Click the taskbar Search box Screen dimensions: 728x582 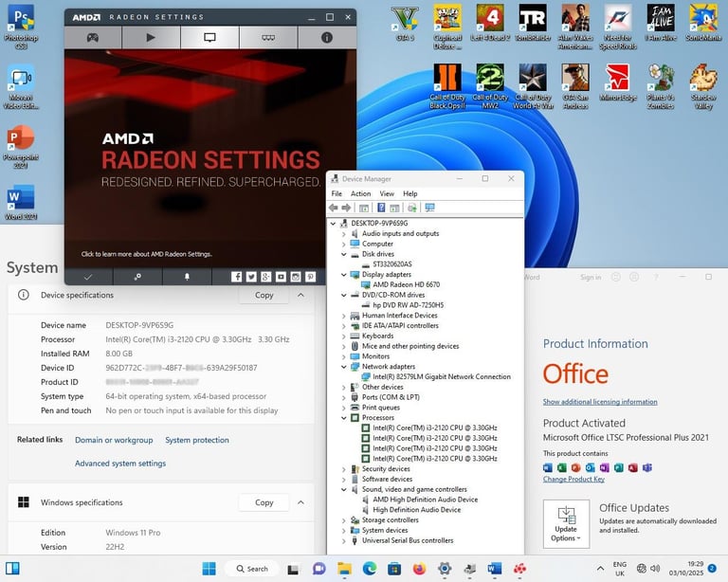coord(252,569)
